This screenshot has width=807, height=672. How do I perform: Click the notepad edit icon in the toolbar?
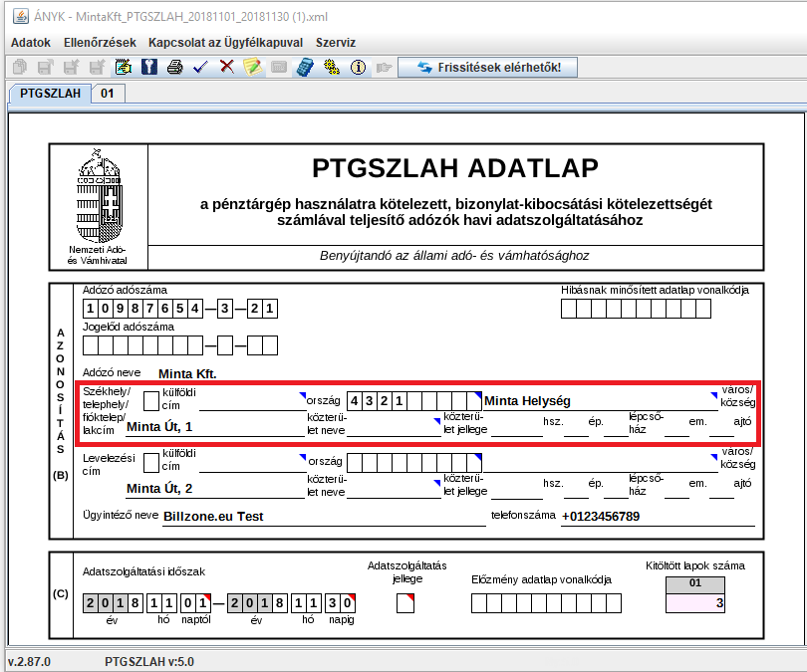click(x=123, y=67)
